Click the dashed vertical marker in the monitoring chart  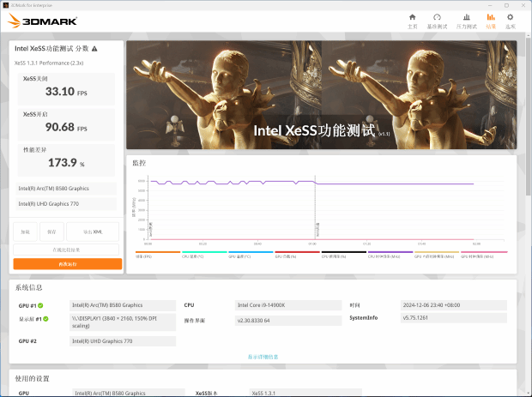pos(315,207)
